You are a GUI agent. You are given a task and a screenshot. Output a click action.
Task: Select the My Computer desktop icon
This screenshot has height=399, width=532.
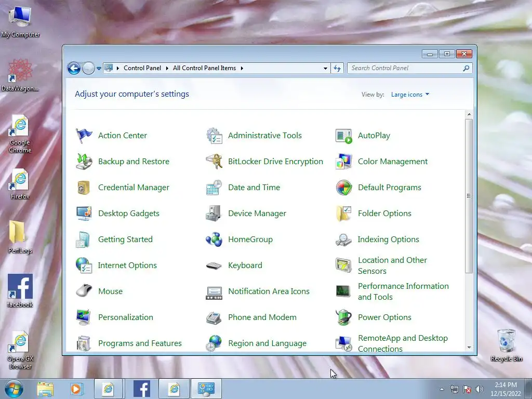[x=20, y=22]
